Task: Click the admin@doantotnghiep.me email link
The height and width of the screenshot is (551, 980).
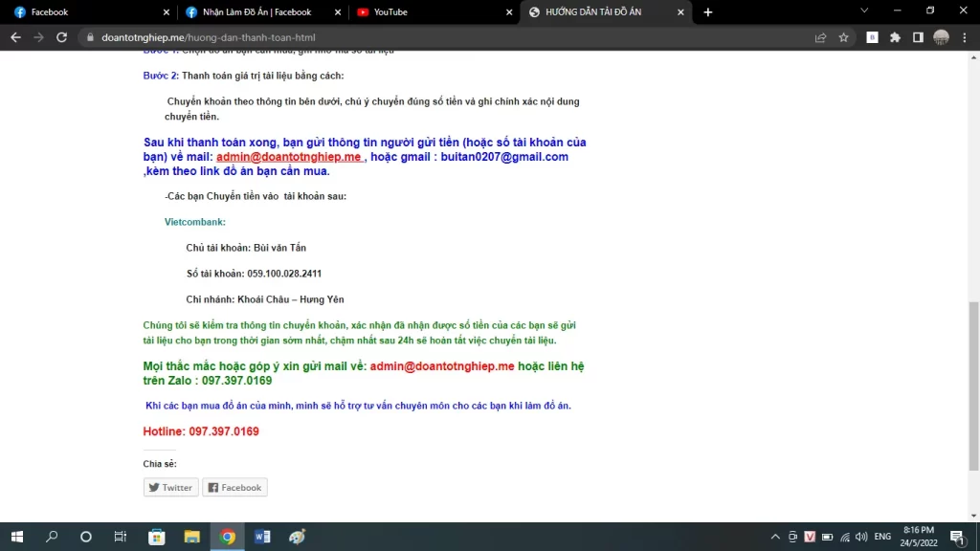Action: point(288,157)
